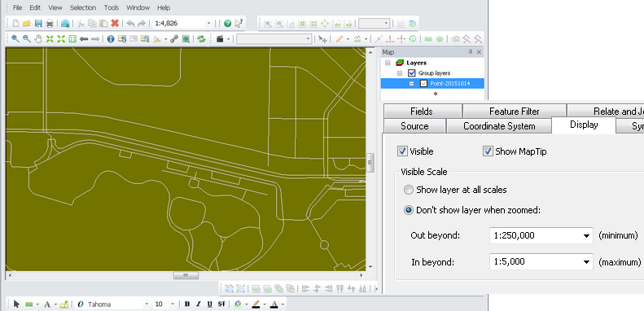Viewport: 644px width, 311px height.
Task: Click the rotate green circle tool
Action: point(413,39)
